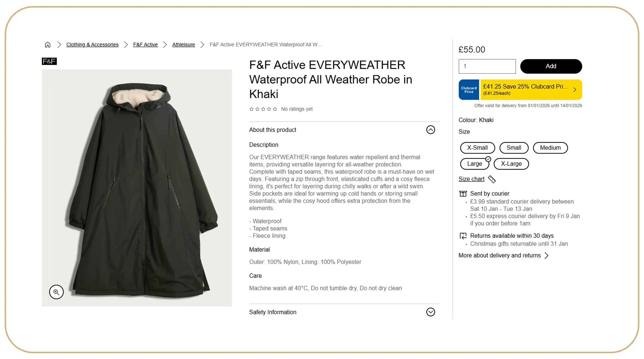Open the Clothing & Accessories breadcrumb
Screen dimensions: 644x359
(92, 45)
